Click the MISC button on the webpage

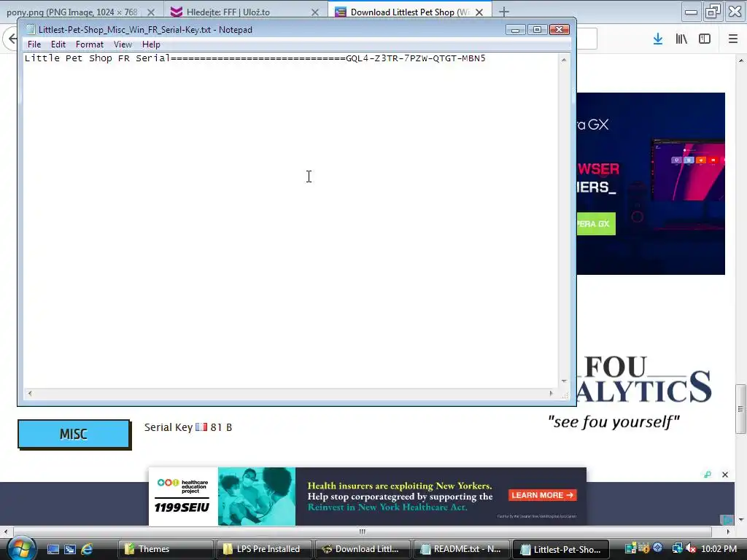[x=74, y=435]
